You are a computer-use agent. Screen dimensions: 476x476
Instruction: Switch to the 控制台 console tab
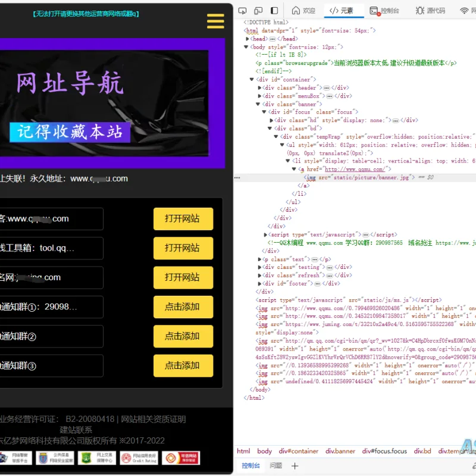[384, 11]
